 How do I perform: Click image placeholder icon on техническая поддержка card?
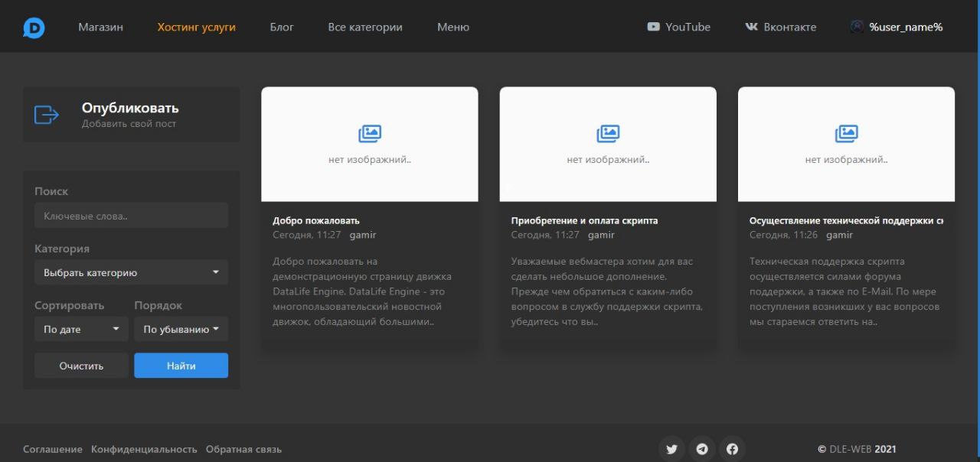[846, 134]
